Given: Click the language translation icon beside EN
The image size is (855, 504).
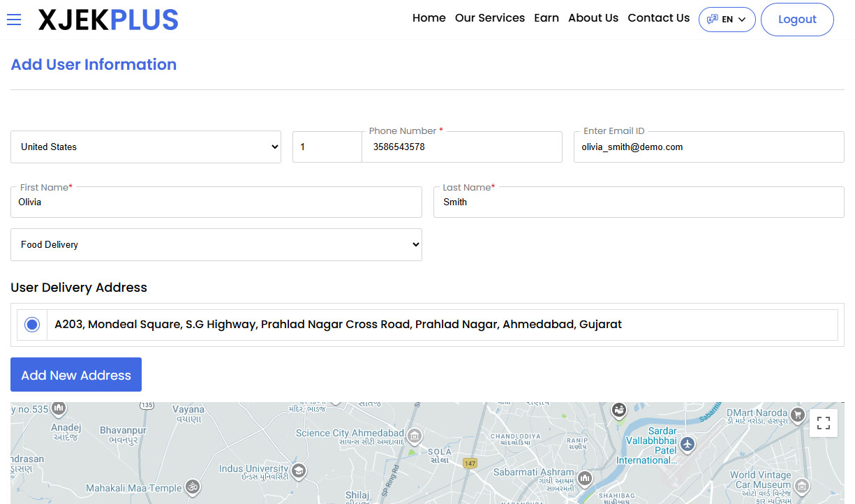Looking at the screenshot, I should click(713, 20).
